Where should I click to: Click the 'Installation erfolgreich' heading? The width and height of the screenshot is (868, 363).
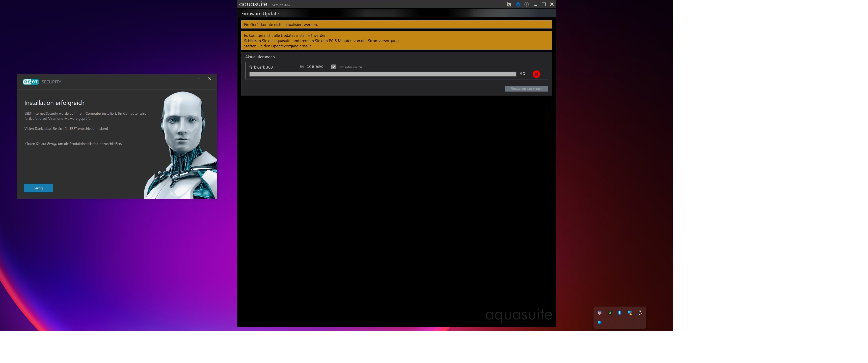click(54, 103)
